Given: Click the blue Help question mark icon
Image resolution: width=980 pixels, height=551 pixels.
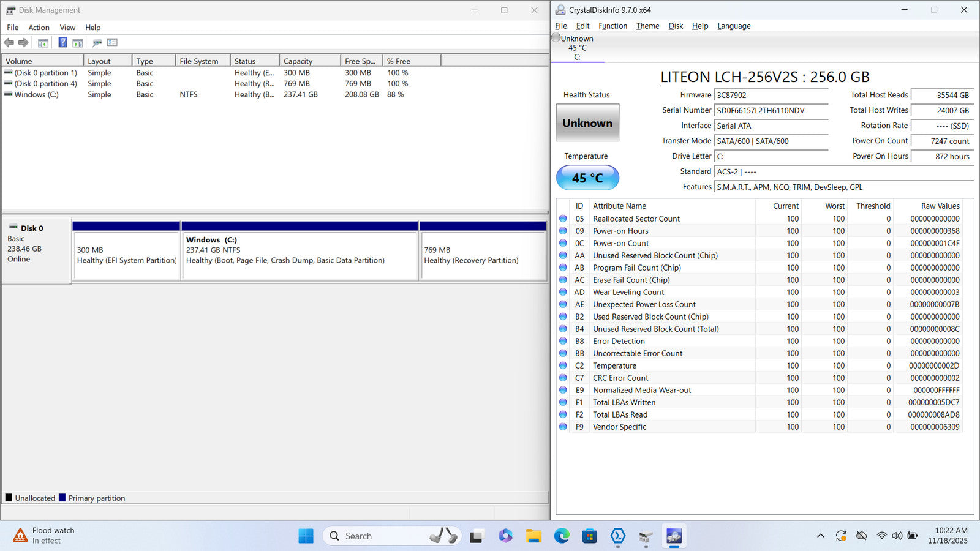Looking at the screenshot, I should coord(62,43).
